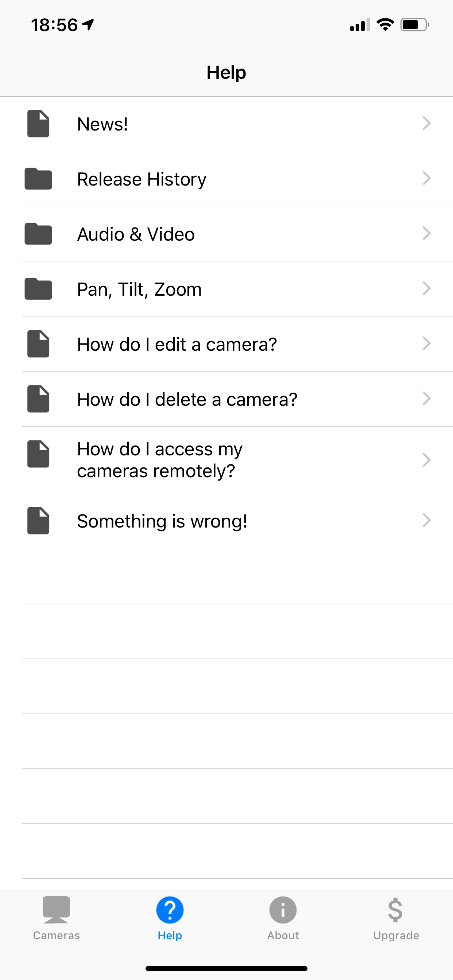Expand the Release History chevron
453x980 pixels.
click(426, 178)
